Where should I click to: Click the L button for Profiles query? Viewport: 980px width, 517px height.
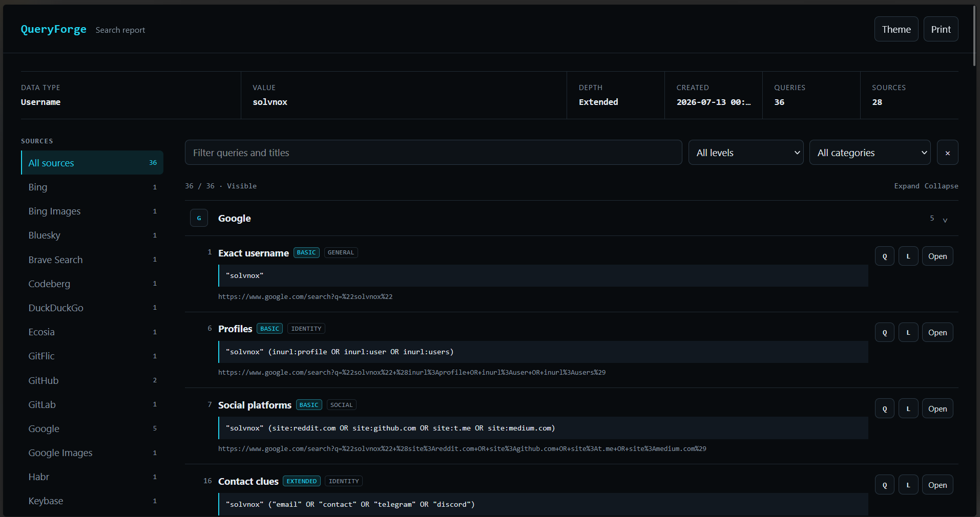(x=908, y=333)
